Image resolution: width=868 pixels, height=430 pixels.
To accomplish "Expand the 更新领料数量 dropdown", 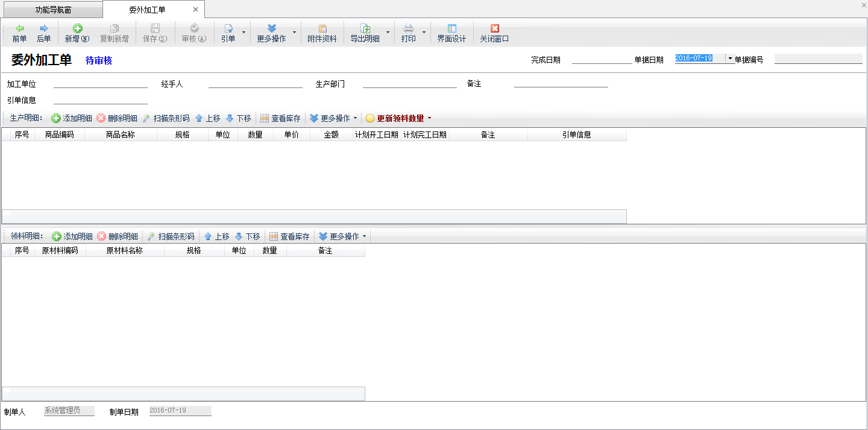I will tap(429, 118).
